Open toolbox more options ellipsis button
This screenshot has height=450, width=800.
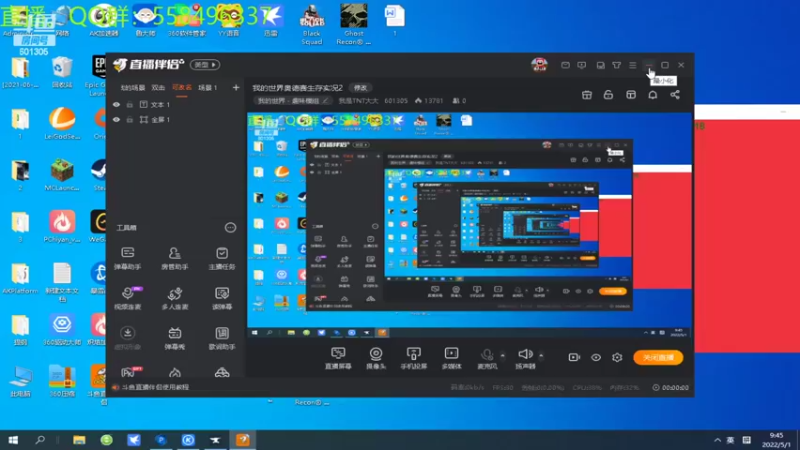tap(231, 228)
